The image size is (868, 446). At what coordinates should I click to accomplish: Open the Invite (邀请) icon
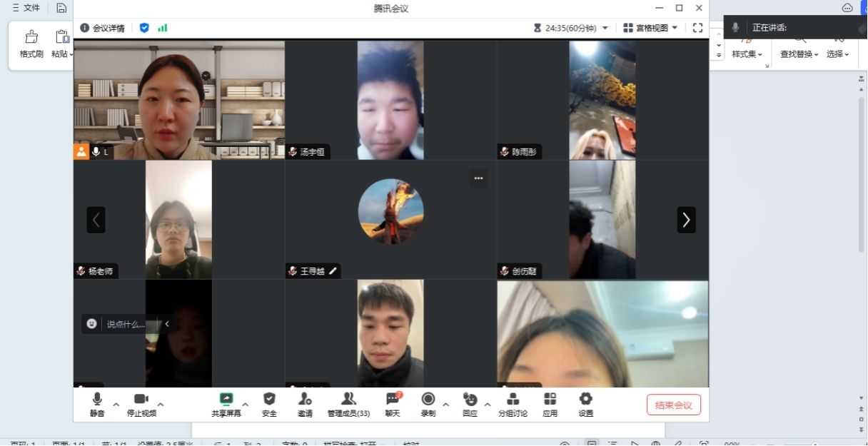(305, 400)
